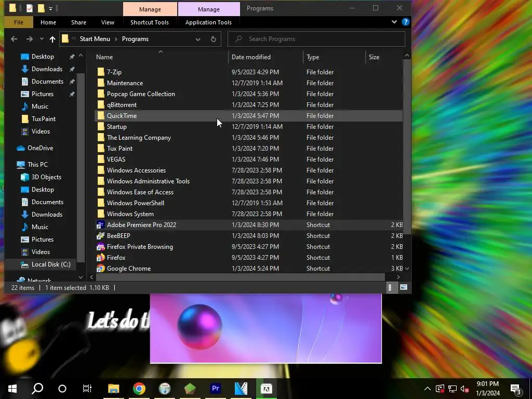
Task: Open the File ribbon tab
Action: pos(19,22)
